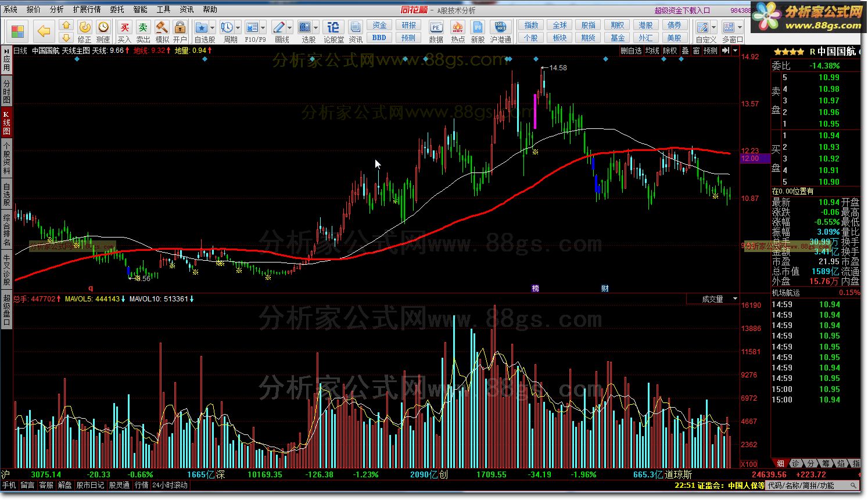The width and height of the screenshot is (868, 500).
Task: Toggle 除权 ex-rights adjustment
Action: 670,51
